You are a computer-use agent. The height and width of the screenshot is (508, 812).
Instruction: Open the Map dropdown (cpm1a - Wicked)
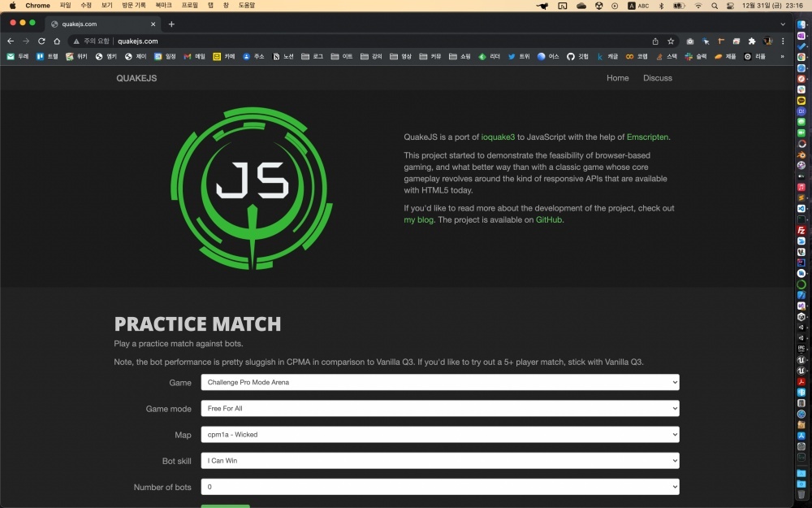(440, 434)
